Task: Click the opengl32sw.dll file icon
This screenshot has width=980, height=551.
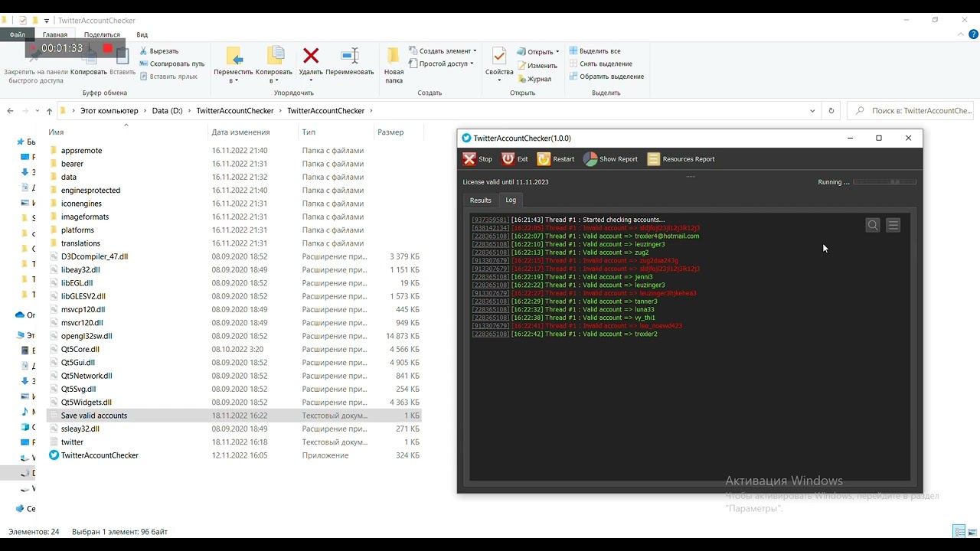Action: tap(54, 336)
